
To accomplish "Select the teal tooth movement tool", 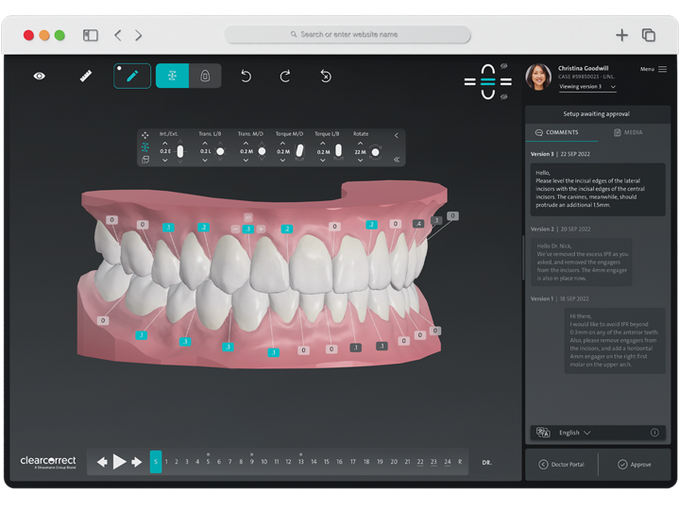I will [172, 76].
